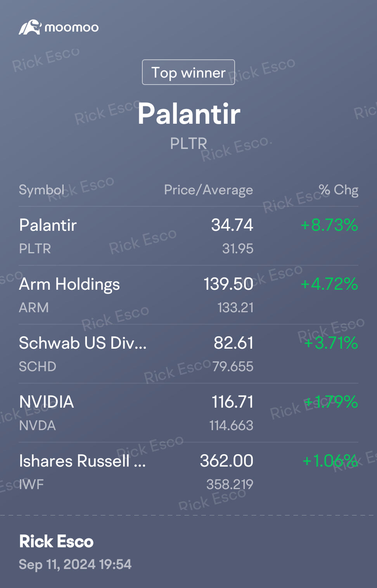Click the Price/Average column header
The width and height of the screenshot is (377, 588).
pyautogui.click(x=208, y=190)
